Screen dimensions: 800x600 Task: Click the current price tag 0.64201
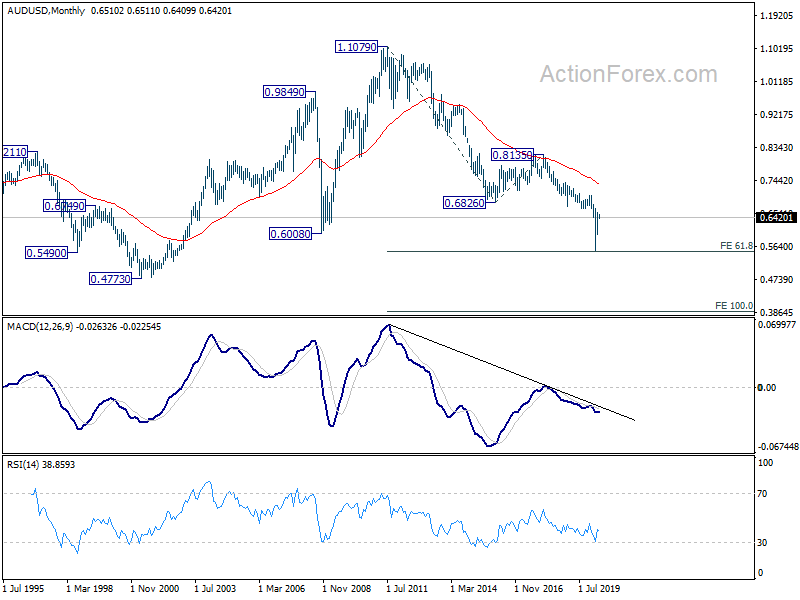tap(776, 217)
